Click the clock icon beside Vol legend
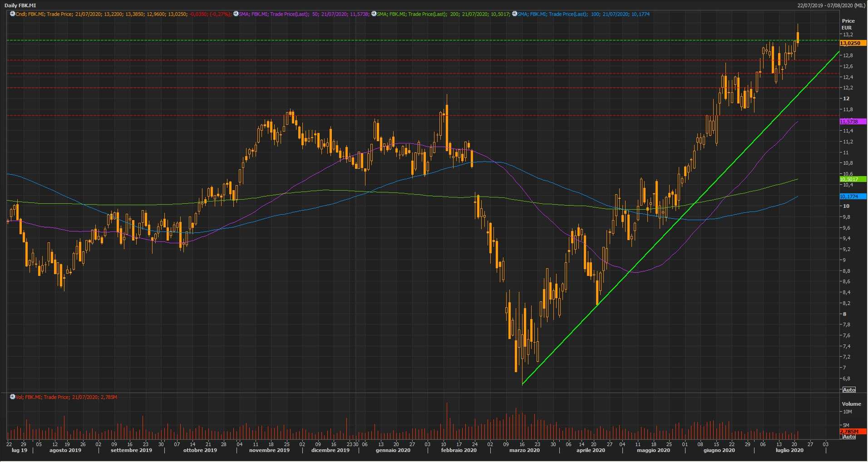Screen dimensions: 868x462 (x=12, y=397)
